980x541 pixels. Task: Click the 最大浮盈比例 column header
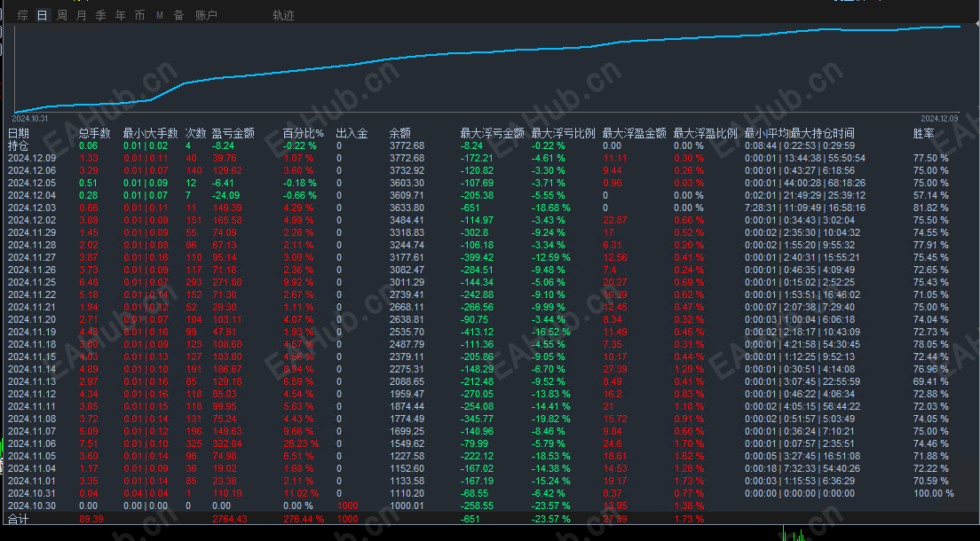(705, 133)
